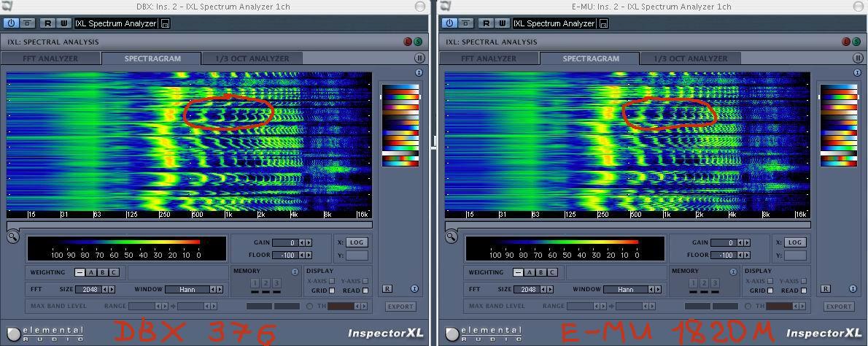Enable Read automation (R) in DBX window

(47, 23)
